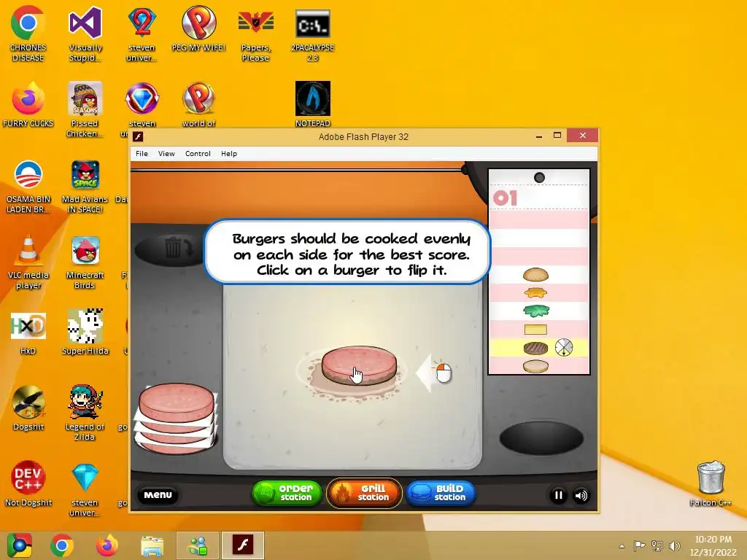Switch to the Build Station
This screenshot has height=560, width=747.
441,493
